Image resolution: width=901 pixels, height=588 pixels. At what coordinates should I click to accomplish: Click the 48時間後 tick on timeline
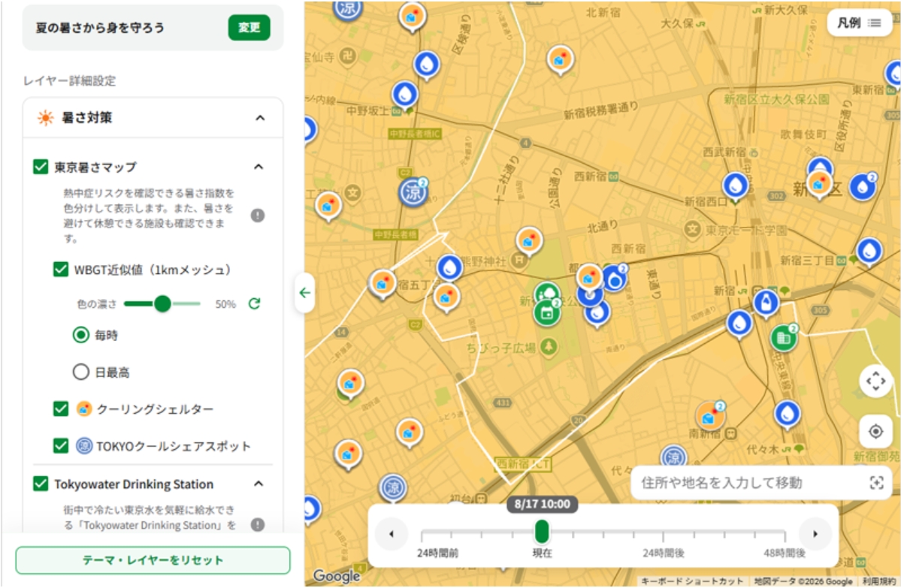coord(785,535)
